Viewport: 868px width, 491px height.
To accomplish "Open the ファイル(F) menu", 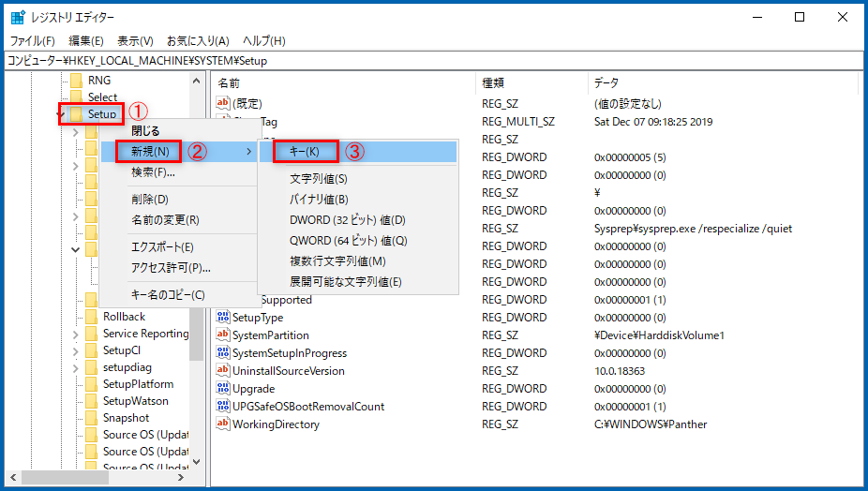I will point(32,41).
